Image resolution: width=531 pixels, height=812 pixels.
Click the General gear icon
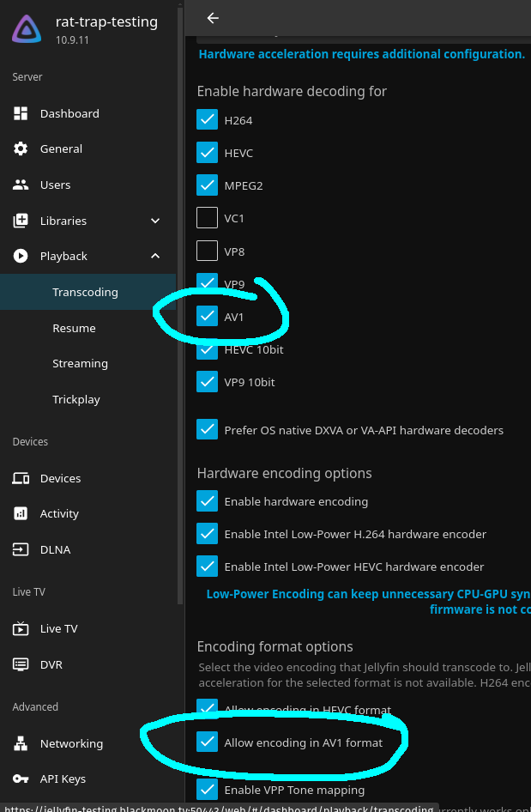pyautogui.click(x=21, y=148)
